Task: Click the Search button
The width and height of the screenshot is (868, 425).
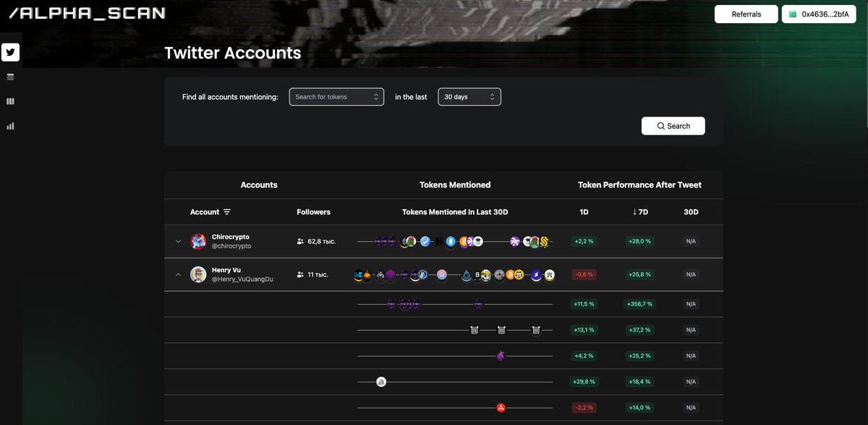Action: [673, 126]
